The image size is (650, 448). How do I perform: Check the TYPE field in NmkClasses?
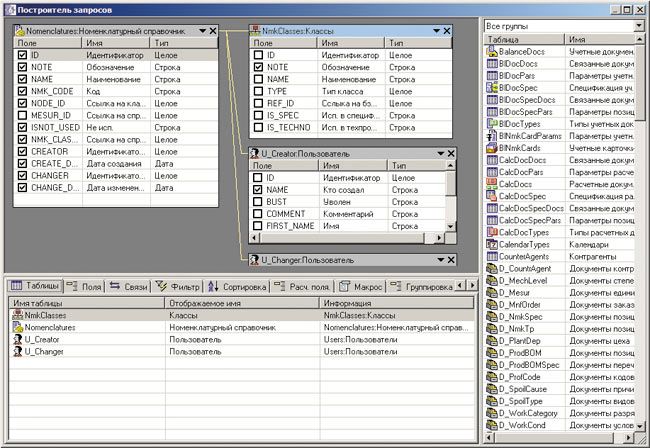pos(257,91)
